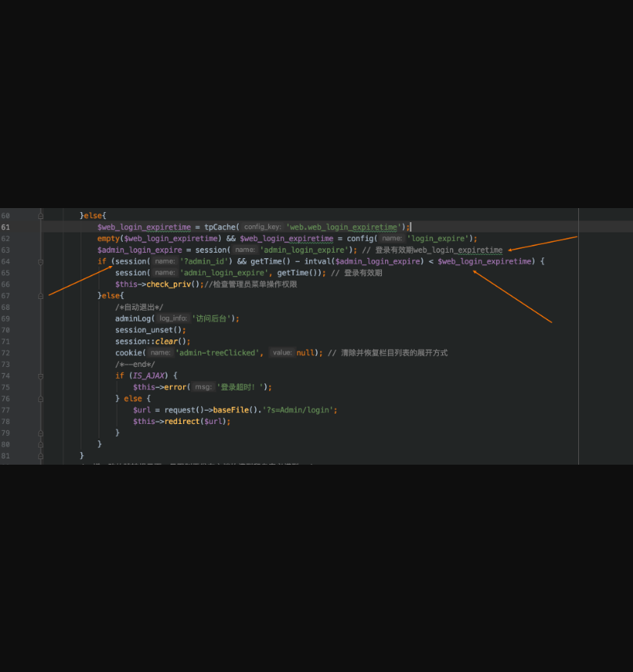
Task: Fold the }else{ block at line 67
Action: pos(41,296)
